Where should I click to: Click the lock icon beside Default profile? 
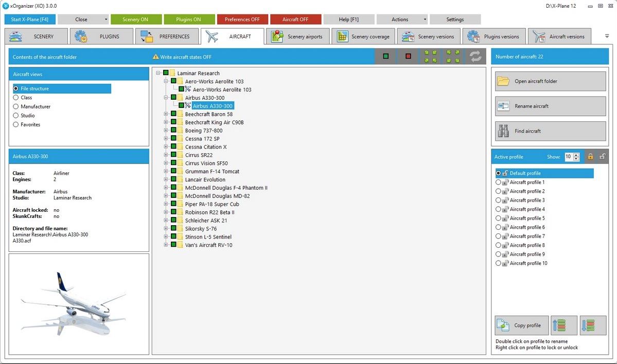point(506,173)
